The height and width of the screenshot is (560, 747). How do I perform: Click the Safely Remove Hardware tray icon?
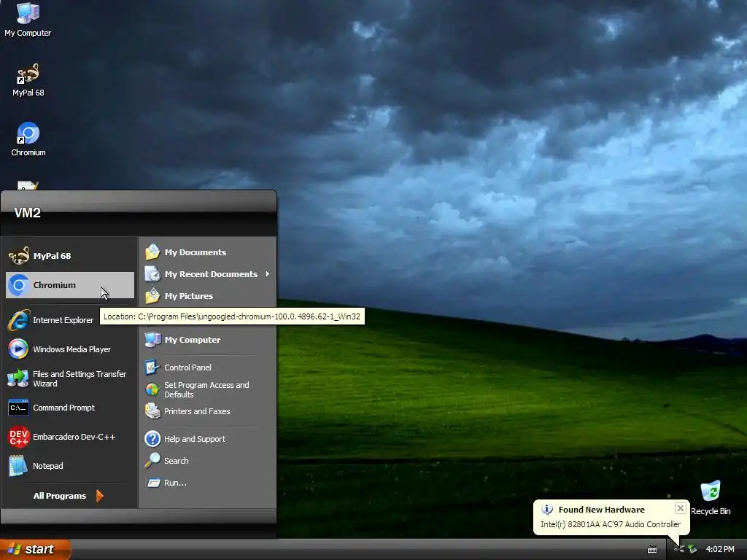[x=693, y=550]
